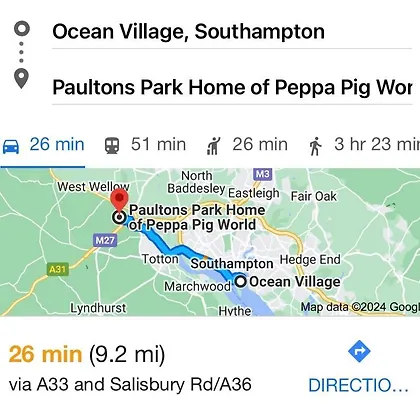The width and height of the screenshot is (420, 420).
Task: Click the destination pin icon beside Paultons Park
Action: [x=21, y=79]
